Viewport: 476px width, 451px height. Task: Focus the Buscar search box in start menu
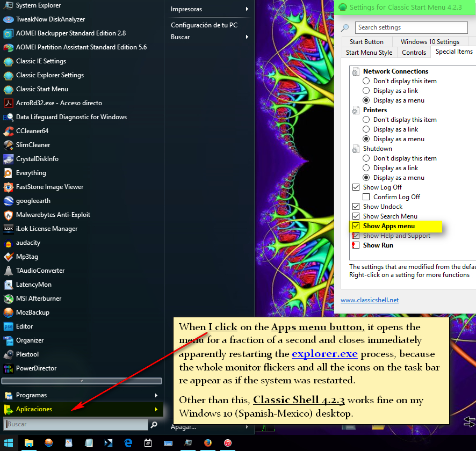click(76, 424)
